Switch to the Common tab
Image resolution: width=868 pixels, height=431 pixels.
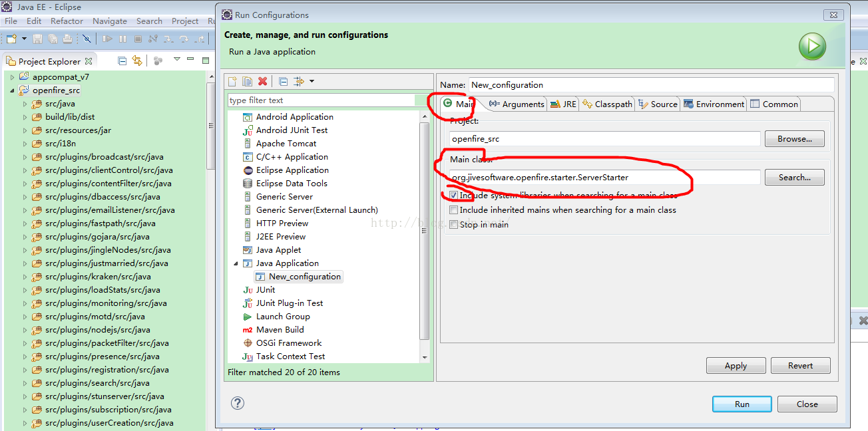tap(774, 104)
